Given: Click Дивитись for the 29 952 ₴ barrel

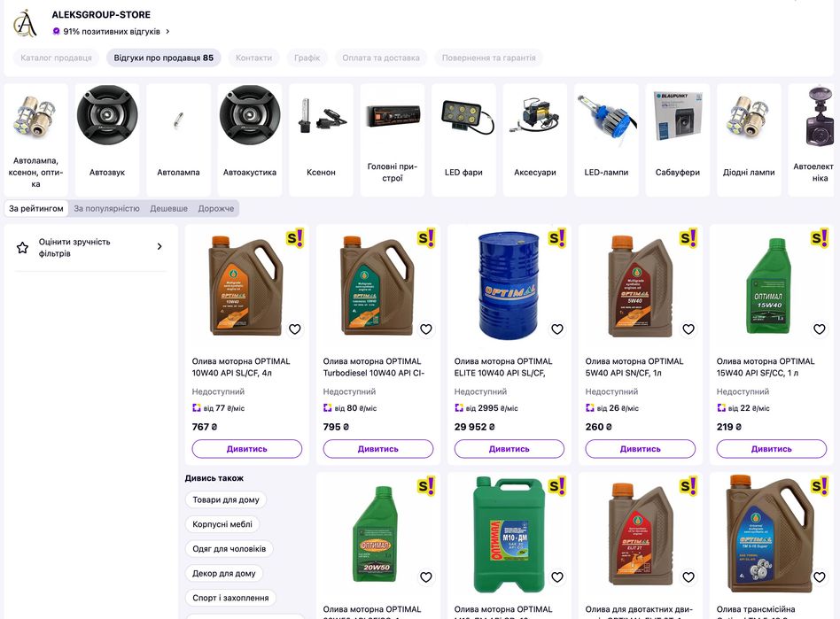Looking at the screenshot, I should tap(509, 449).
